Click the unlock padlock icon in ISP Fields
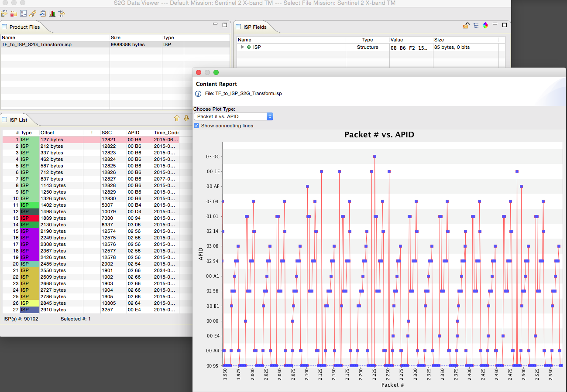The width and height of the screenshot is (567, 392). click(466, 26)
